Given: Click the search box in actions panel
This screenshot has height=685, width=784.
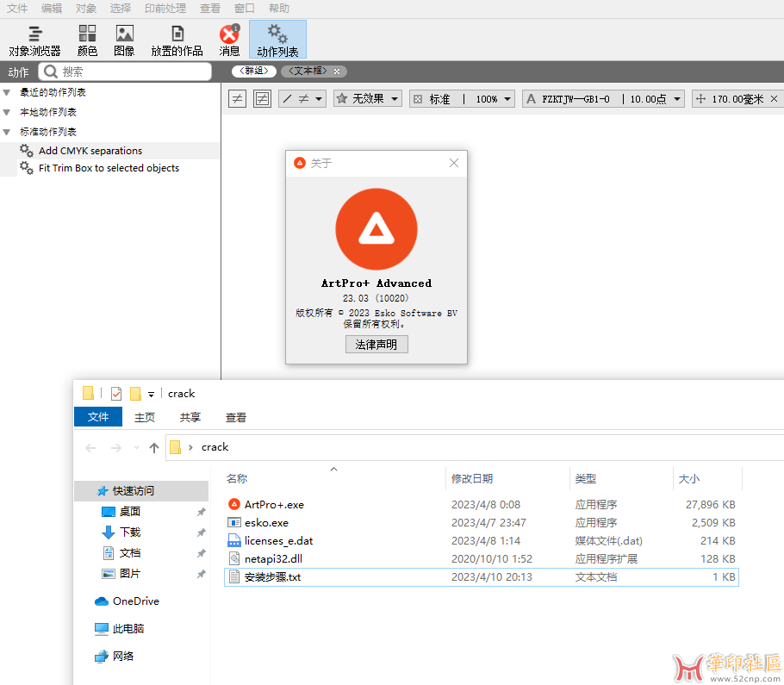Looking at the screenshot, I should tap(125, 72).
